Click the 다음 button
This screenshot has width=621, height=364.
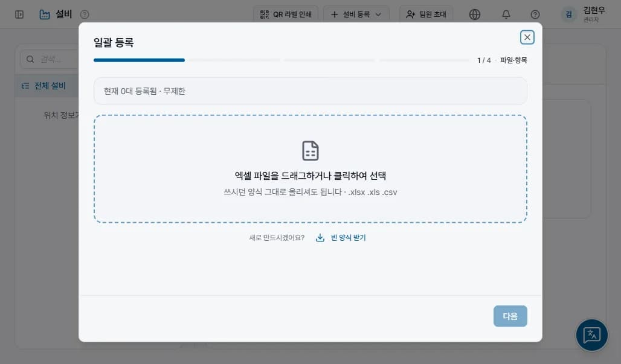pyautogui.click(x=510, y=316)
